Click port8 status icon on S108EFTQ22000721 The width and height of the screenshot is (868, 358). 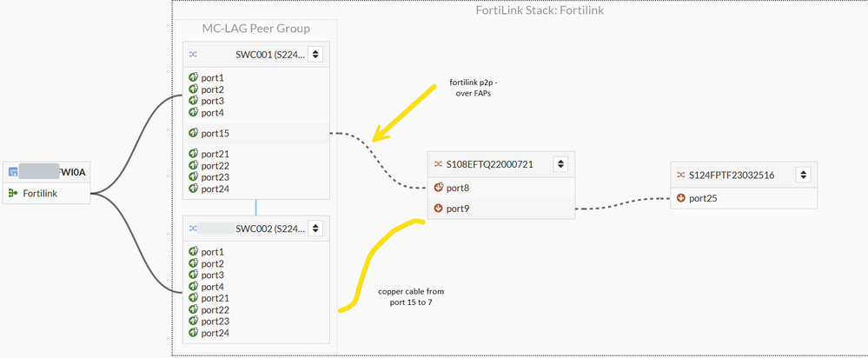point(438,187)
